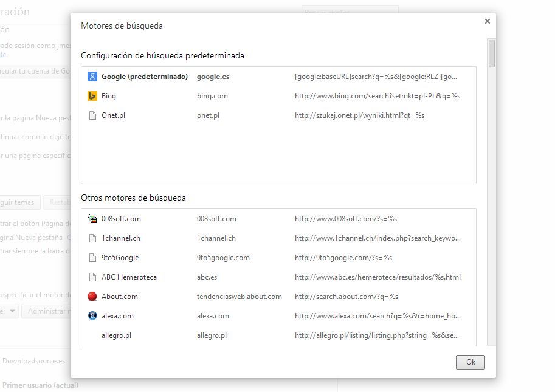The image size is (555, 392).
Task: Select the alexa.com engine name
Action: click(117, 316)
